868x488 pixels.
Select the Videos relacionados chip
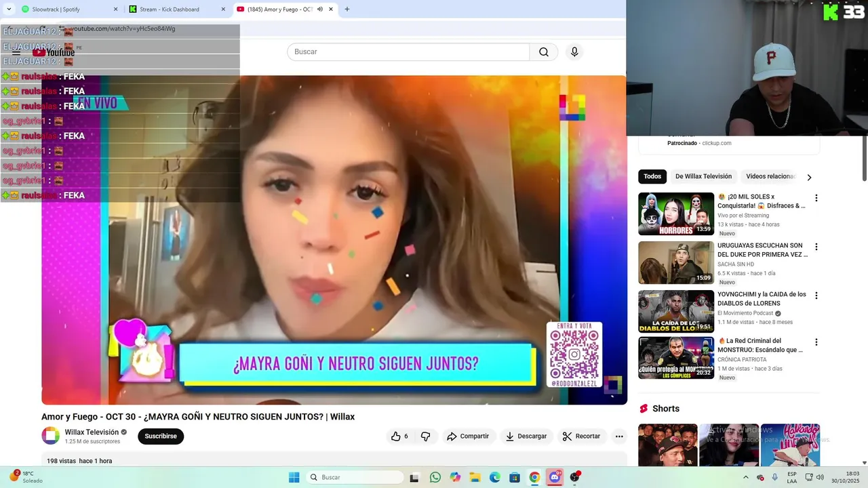click(771, 176)
